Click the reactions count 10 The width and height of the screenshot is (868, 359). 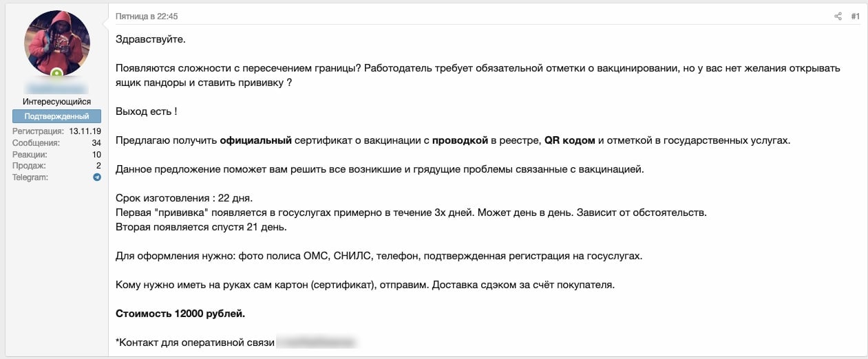coord(96,154)
